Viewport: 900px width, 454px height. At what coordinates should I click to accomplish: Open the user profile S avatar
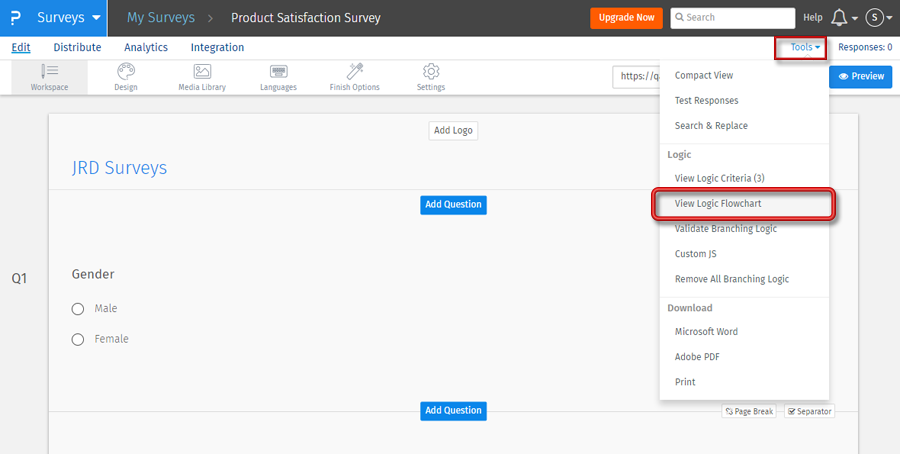[875, 18]
